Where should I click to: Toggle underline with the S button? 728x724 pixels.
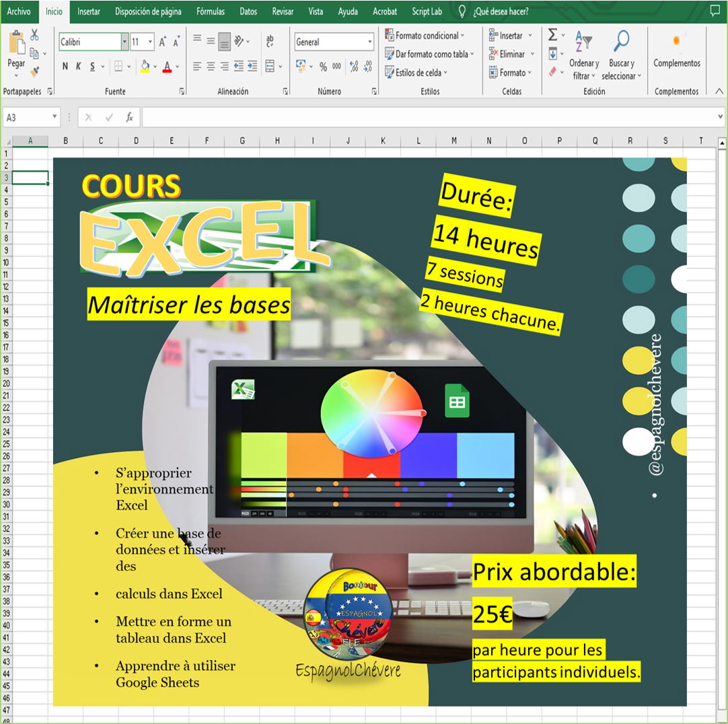pos(92,67)
